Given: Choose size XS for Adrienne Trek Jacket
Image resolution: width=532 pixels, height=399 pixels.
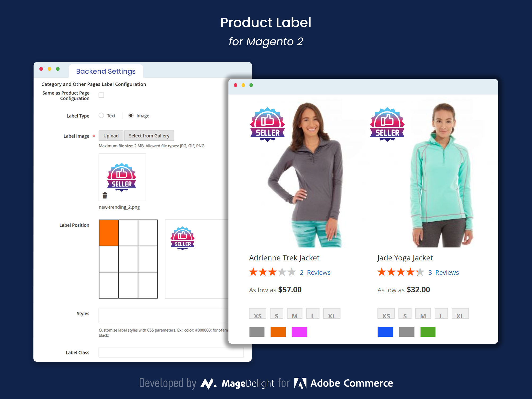Looking at the screenshot, I should pos(257,314).
